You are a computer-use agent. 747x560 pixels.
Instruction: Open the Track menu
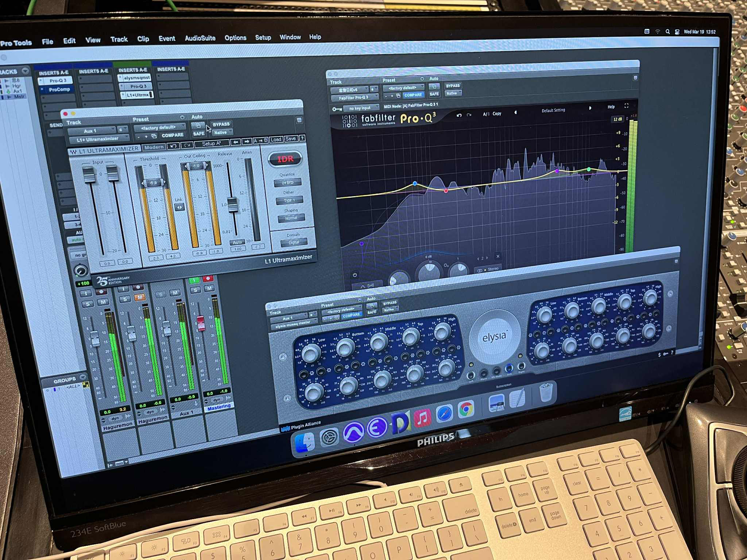pos(119,39)
